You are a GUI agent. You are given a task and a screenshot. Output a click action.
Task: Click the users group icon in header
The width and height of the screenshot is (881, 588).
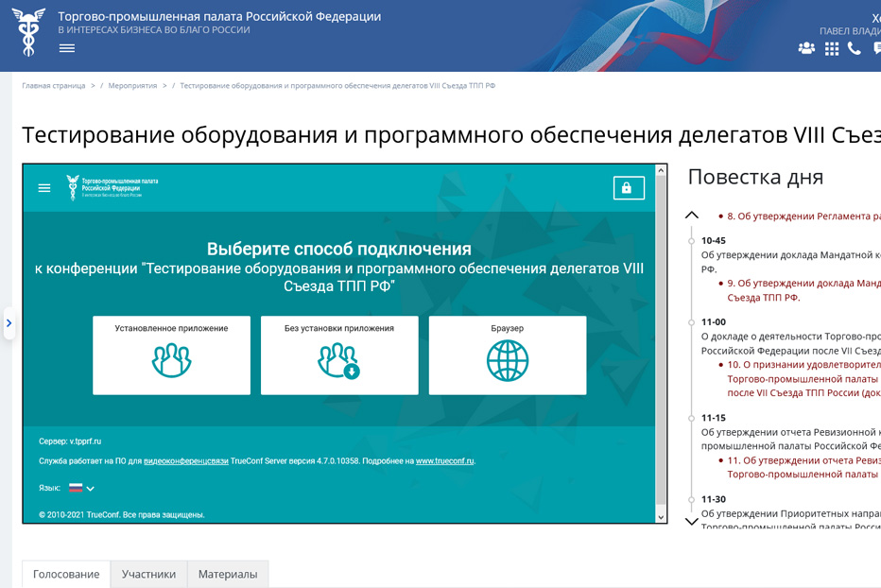[x=806, y=48]
